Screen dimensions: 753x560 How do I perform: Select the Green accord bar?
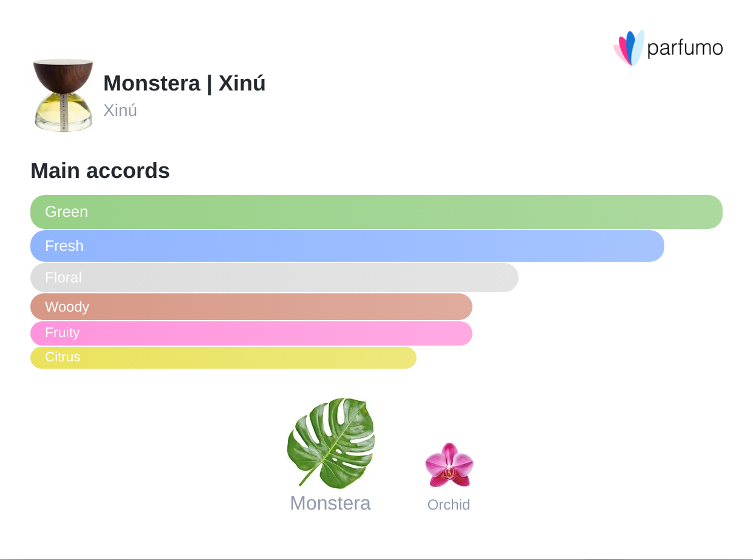[x=376, y=212]
